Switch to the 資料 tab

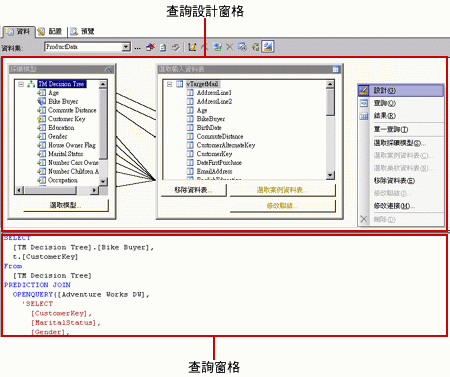18,32
